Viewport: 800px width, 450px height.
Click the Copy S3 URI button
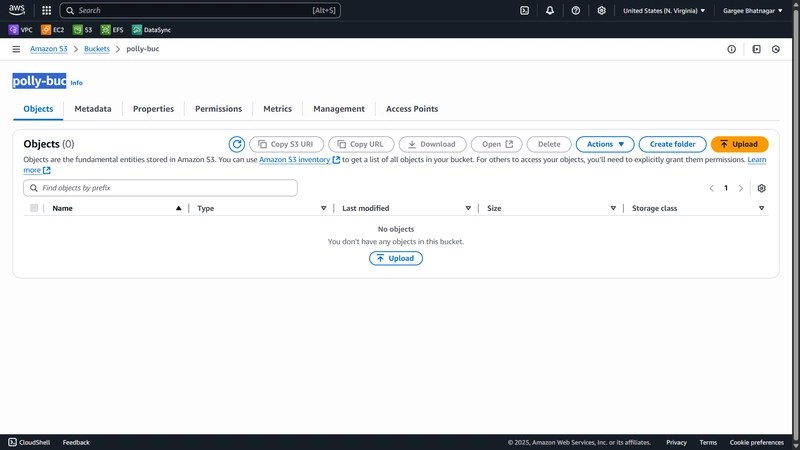pos(286,144)
